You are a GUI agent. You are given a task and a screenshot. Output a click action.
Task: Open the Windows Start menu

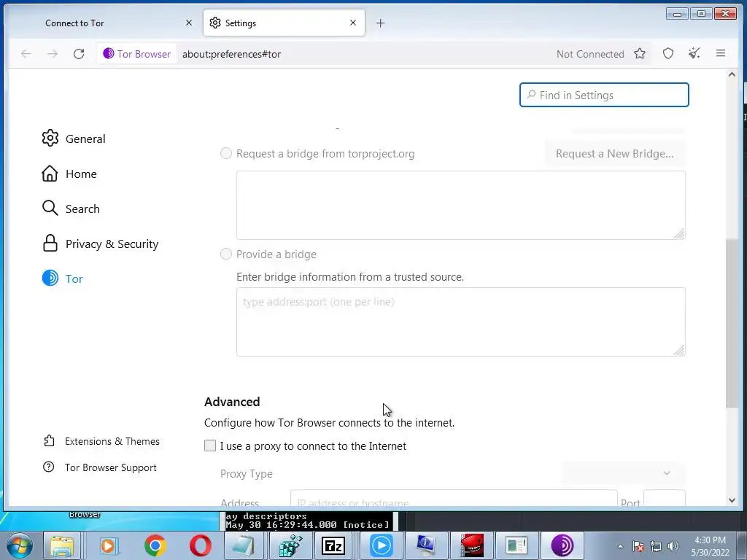tap(19, 545)
